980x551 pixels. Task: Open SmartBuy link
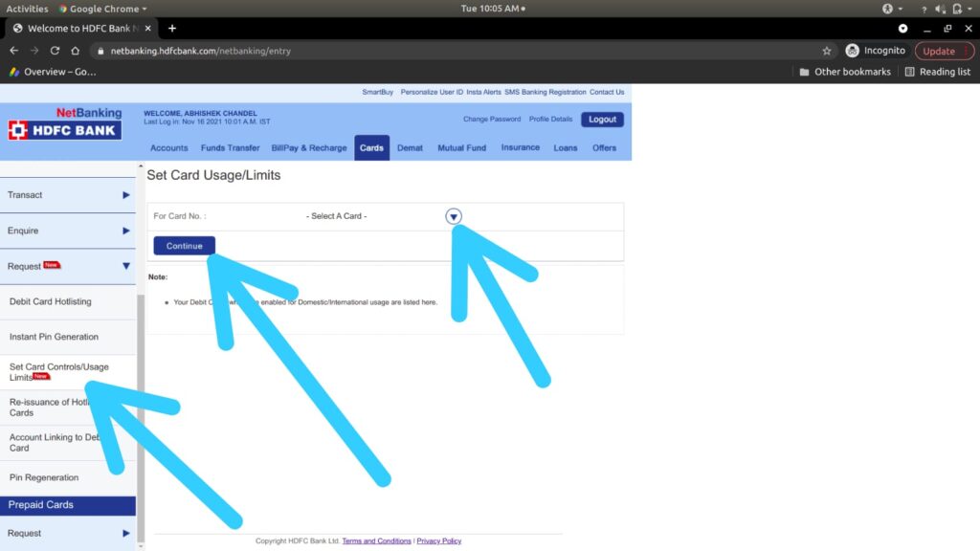[x=377, y=92]
